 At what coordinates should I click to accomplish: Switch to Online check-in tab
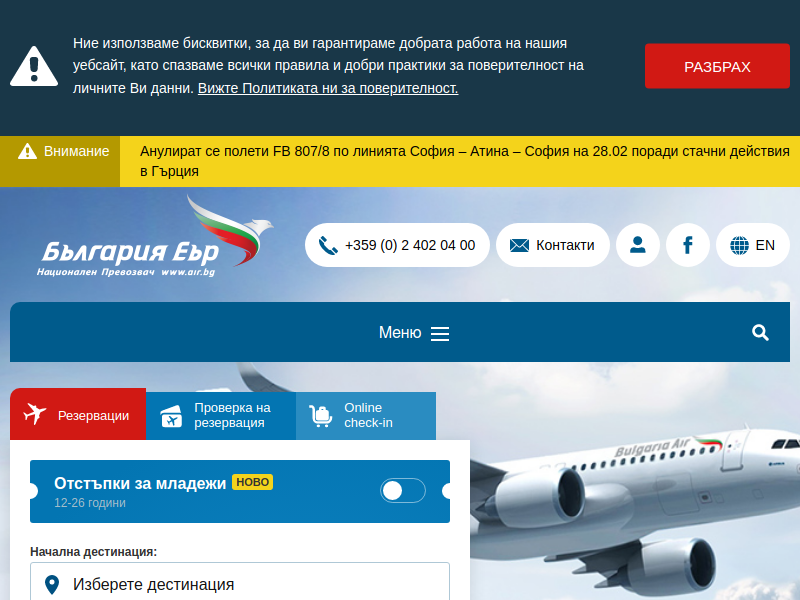366,416
